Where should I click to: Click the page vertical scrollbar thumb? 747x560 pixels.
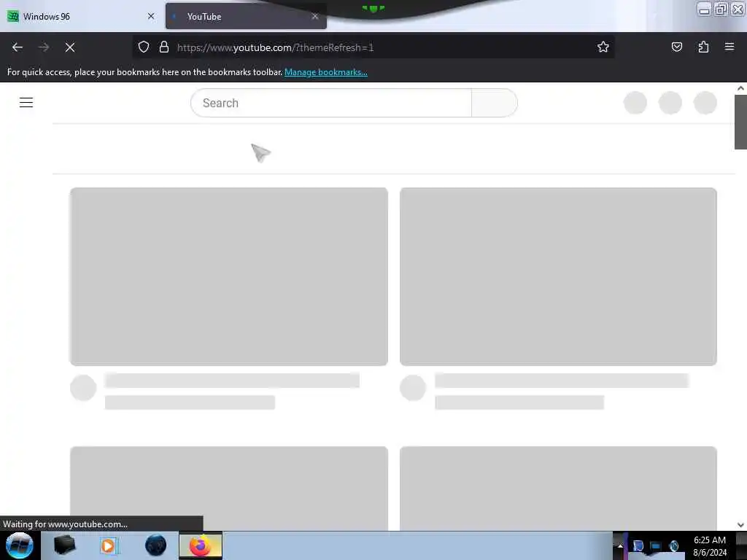point(740,122)
